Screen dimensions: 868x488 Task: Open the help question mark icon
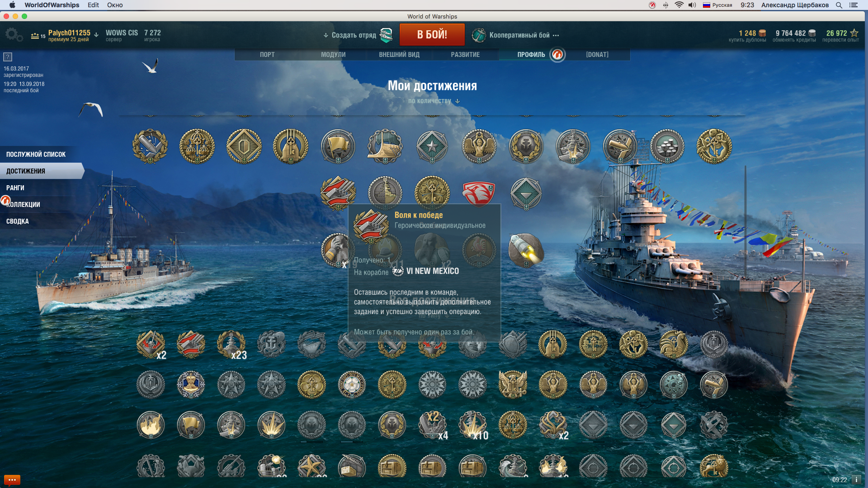[8, 57]
